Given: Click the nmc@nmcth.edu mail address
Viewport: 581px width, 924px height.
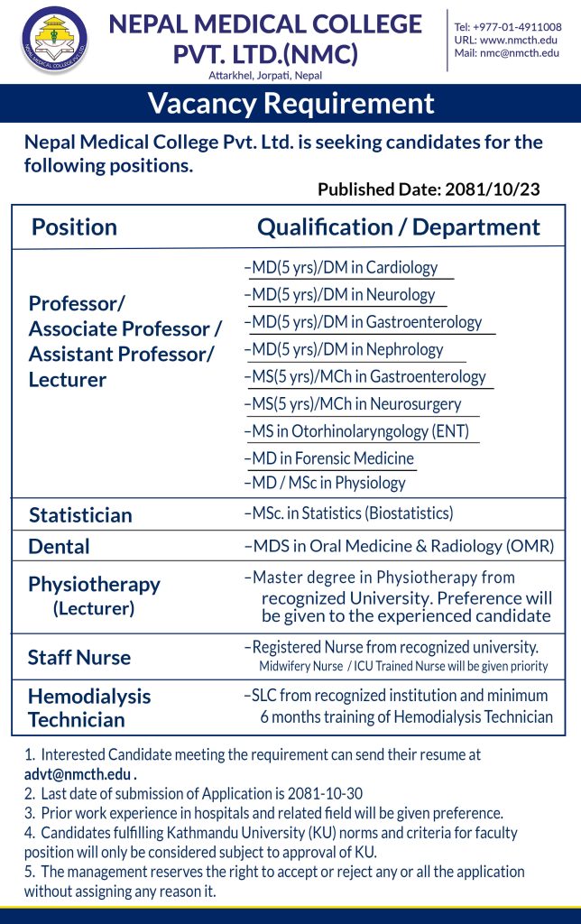Looking at the screenshot, I should tap(519, 53).
